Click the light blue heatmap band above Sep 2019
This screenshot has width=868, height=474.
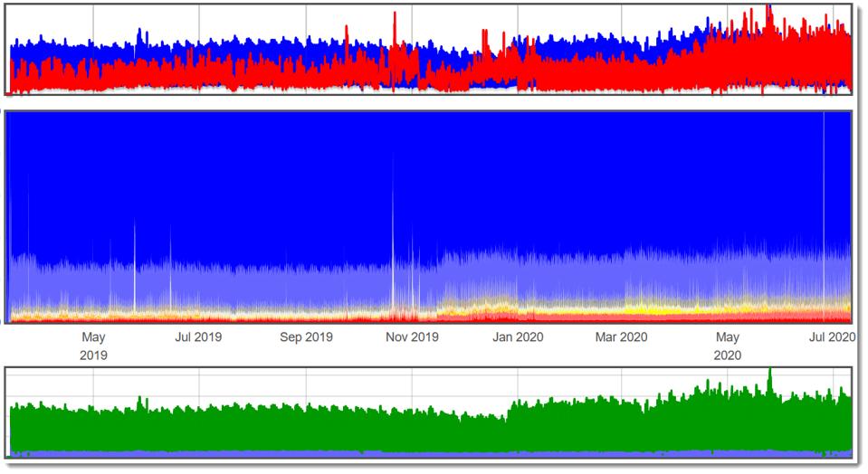point(305,285)
